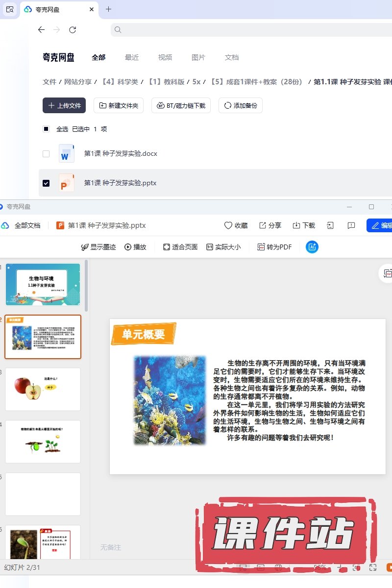Click the 新建文件夹 button
Screen dimensions: 392x588
point(119,105)
